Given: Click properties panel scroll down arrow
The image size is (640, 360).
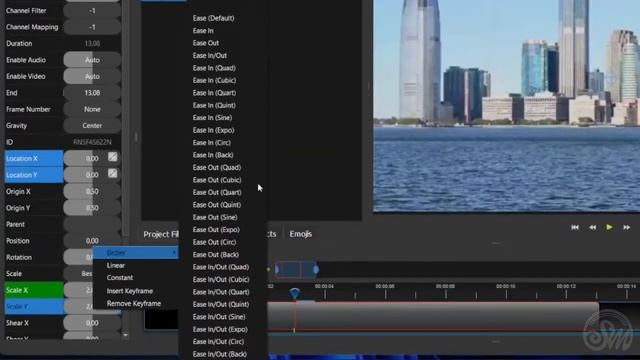Looking at the screenshot, I should 125,335.
